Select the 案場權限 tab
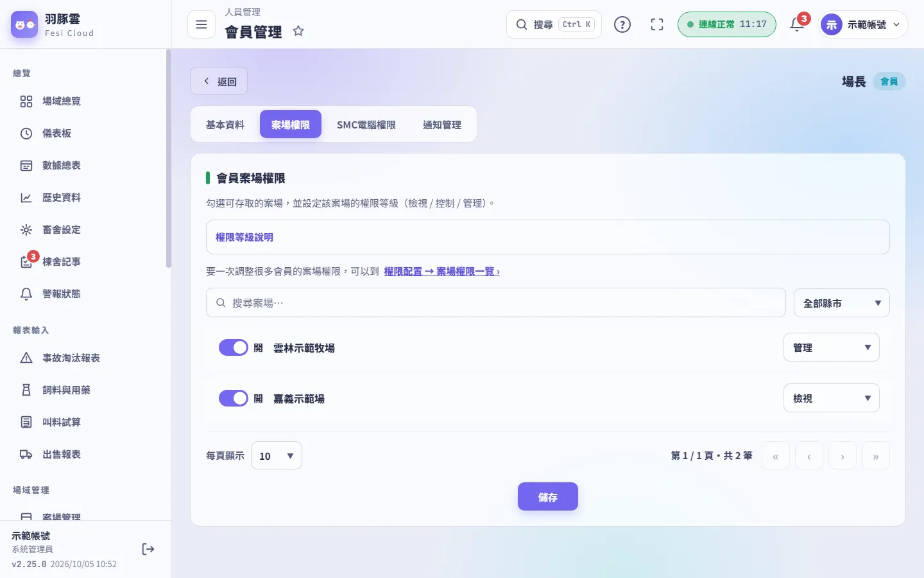Viewport: 924px width, 578px height. [291, 125]
